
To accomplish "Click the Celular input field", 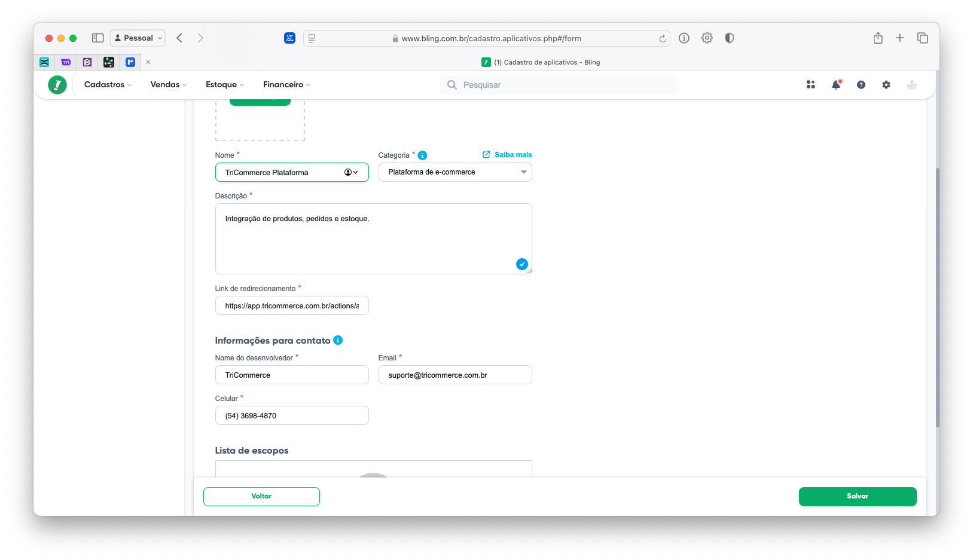I will [292, 415].
